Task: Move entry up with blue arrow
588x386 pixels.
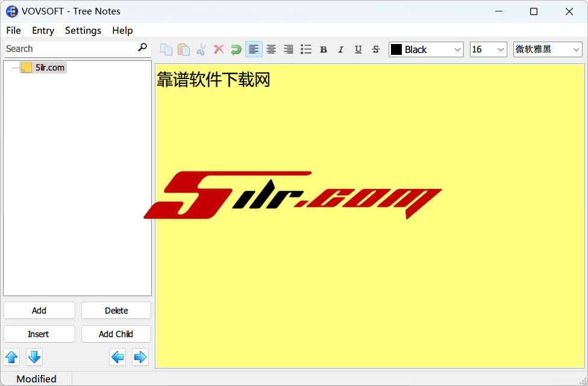Action: coord(12,357)
